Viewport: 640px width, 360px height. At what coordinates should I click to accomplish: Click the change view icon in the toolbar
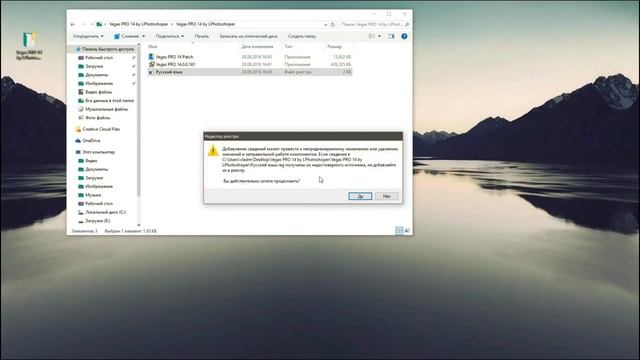(x=372, y=36)
